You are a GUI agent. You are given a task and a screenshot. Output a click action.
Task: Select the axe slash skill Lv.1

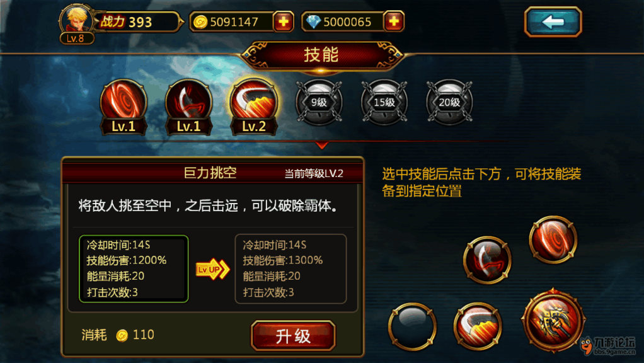(188, 107)
